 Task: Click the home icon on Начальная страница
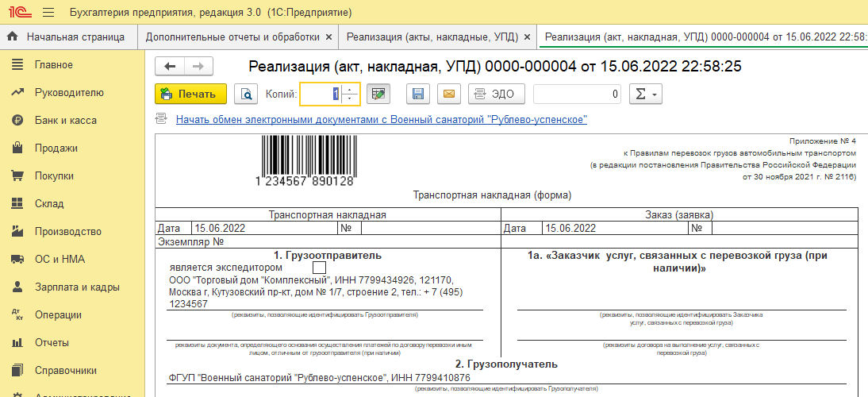tap(13, 37)
